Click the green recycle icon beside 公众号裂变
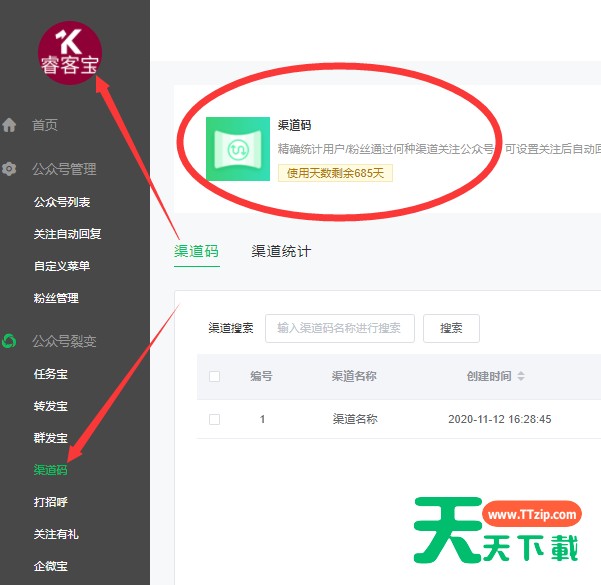This screenshot has height=585, width=601. click(10, 341)
